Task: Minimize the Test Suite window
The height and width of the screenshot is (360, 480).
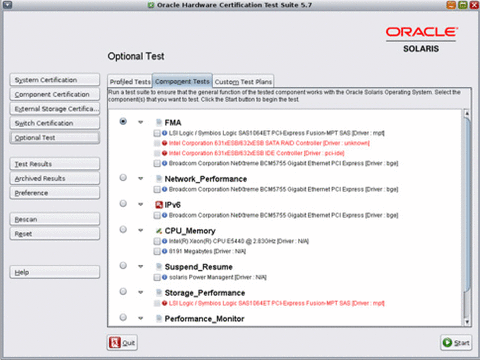Action: tap(451, 5)
